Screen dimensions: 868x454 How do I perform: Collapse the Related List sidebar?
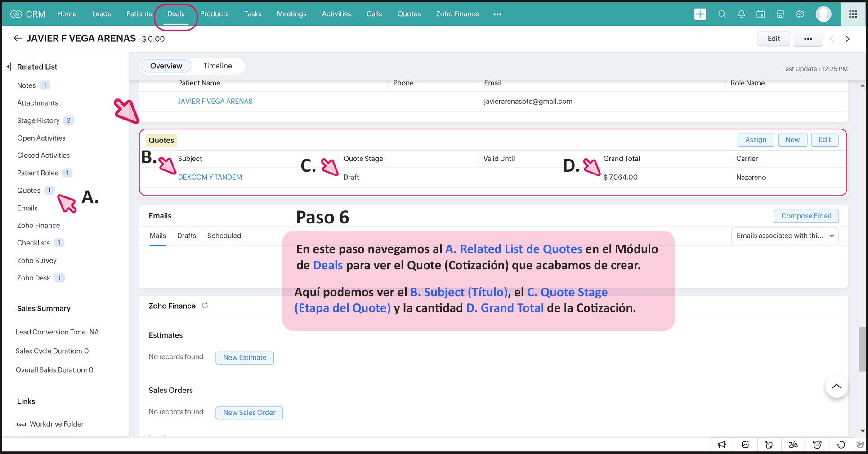pos(9,67)
